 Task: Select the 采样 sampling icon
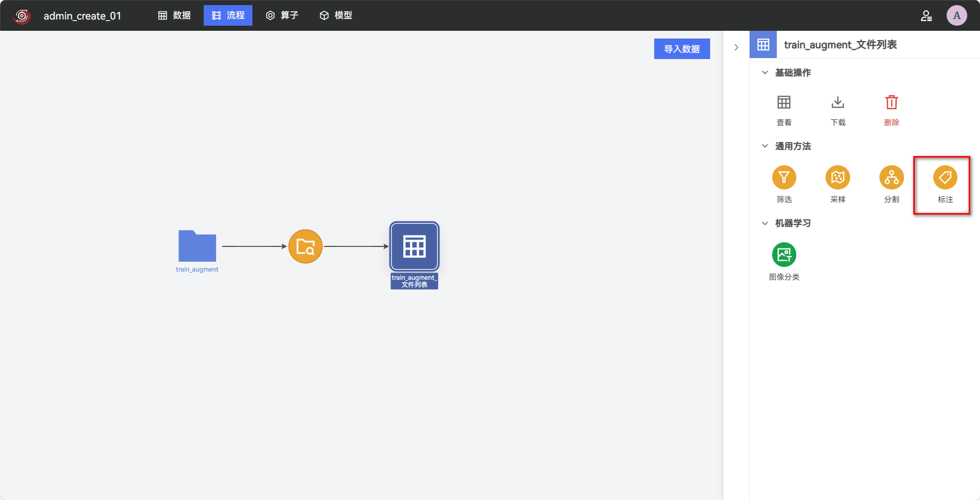tap(838, 178)
